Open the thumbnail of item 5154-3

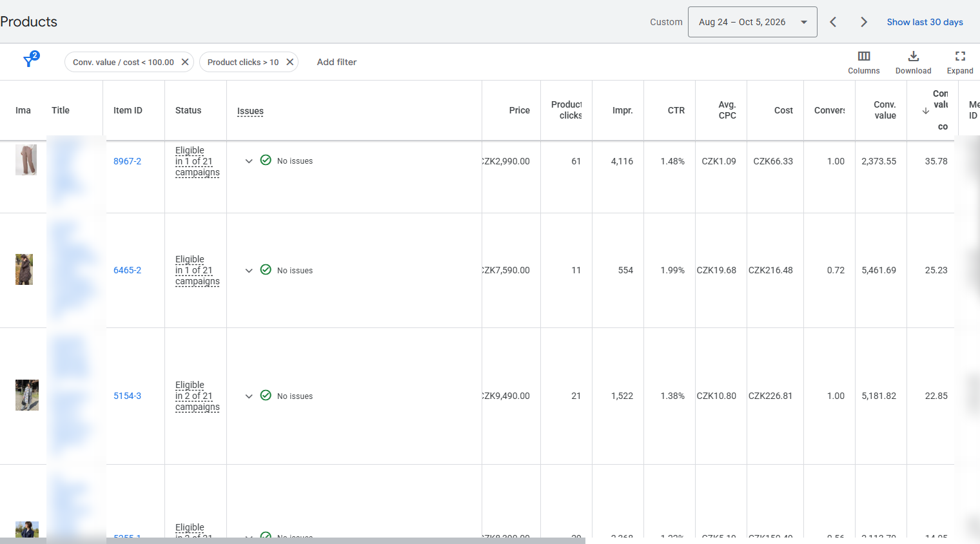point(27,395)
